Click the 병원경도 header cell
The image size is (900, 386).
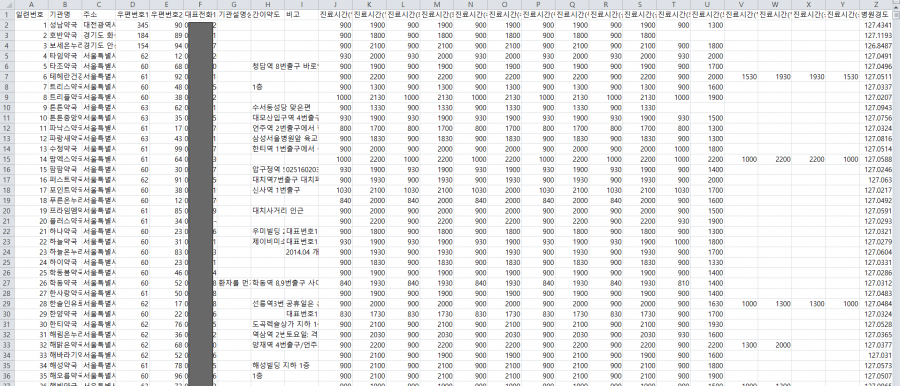[x=876, y=14]
